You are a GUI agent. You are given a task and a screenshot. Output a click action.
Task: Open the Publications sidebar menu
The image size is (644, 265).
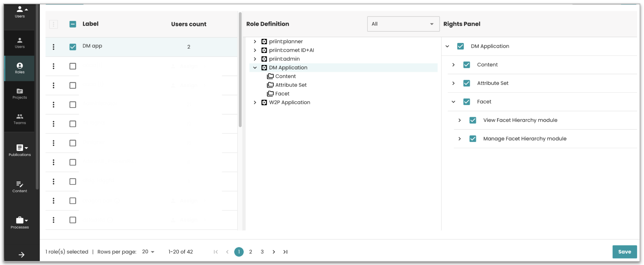(x=19, y=150)
